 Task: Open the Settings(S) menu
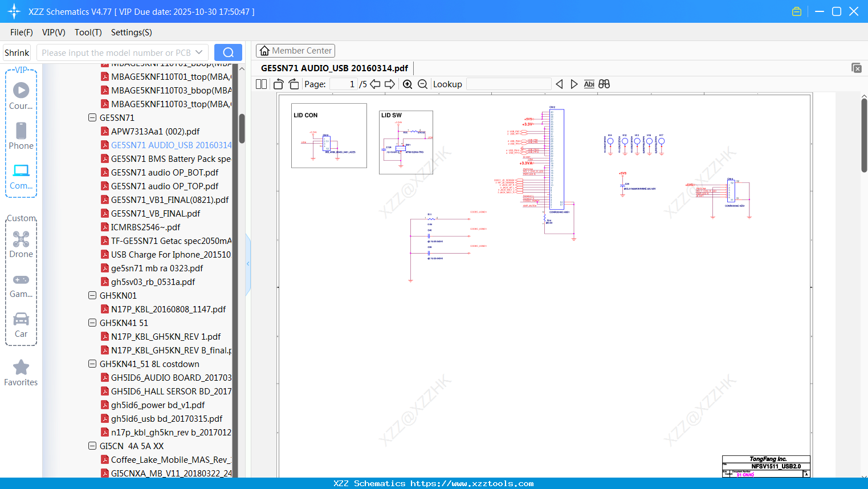[131, 32]
